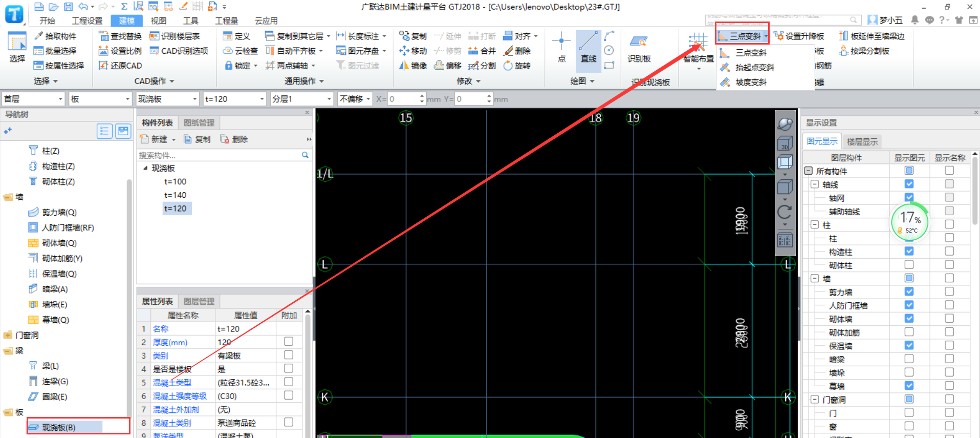The width and height of the screenshot is (980, 438).
Task: Switch to 图纸管理 tab beside 构件列表
Action: point(199,122)
